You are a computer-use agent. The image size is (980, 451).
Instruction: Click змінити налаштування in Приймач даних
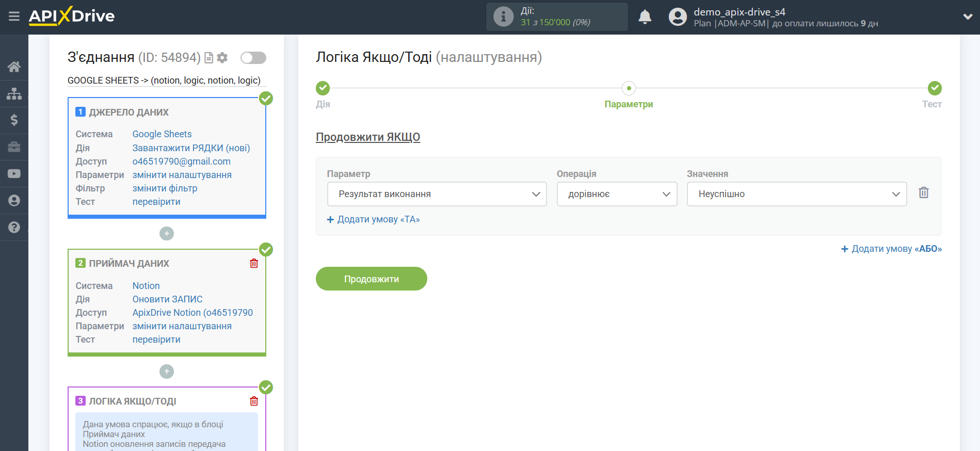182,326
